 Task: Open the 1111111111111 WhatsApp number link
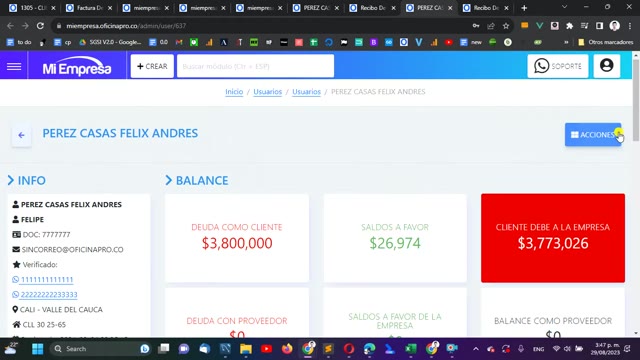tap(47, 280)
